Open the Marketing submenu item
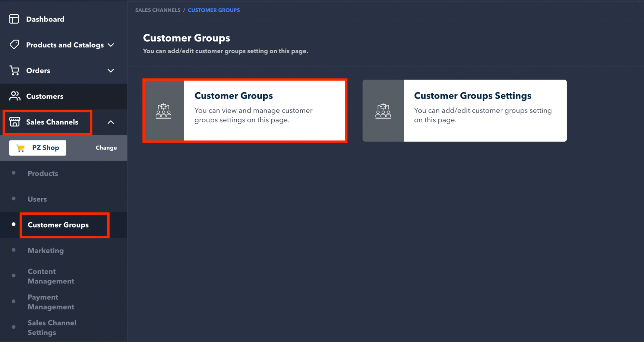Viewport: 644px width, 342px height. click(46, 250)
